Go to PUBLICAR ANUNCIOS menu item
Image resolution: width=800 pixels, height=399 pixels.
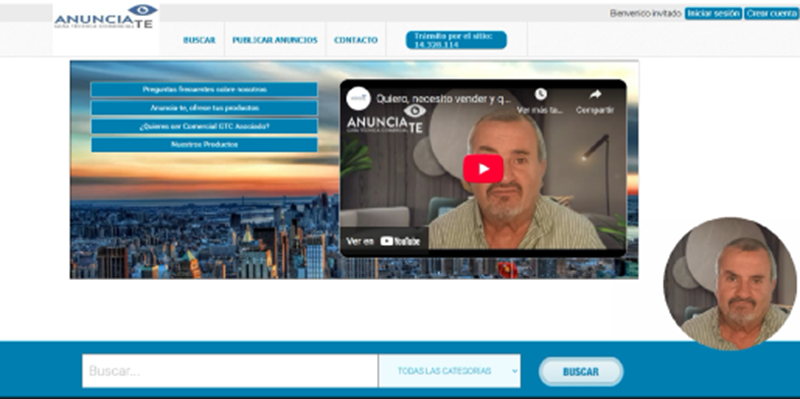point(275,40)
